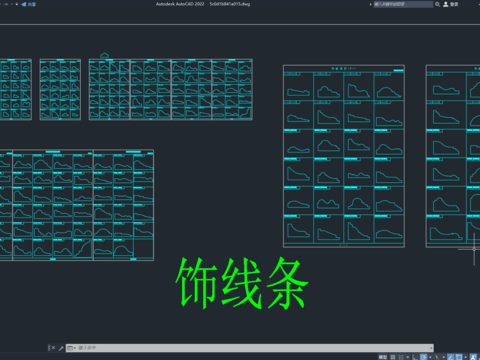Toggle polar tracking in status bar
The width and height of the screenshot is (480, 360).
pos(423,357)
